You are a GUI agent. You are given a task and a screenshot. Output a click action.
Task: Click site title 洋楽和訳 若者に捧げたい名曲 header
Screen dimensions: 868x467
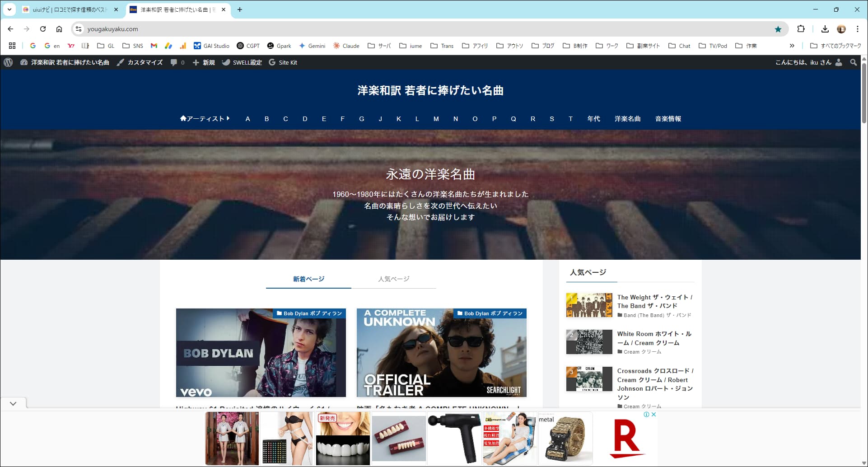430,90
